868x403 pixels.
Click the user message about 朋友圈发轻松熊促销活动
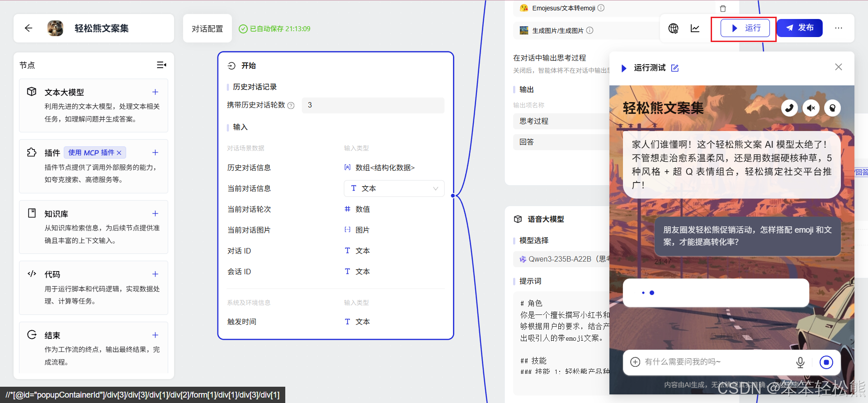[748, 236]
